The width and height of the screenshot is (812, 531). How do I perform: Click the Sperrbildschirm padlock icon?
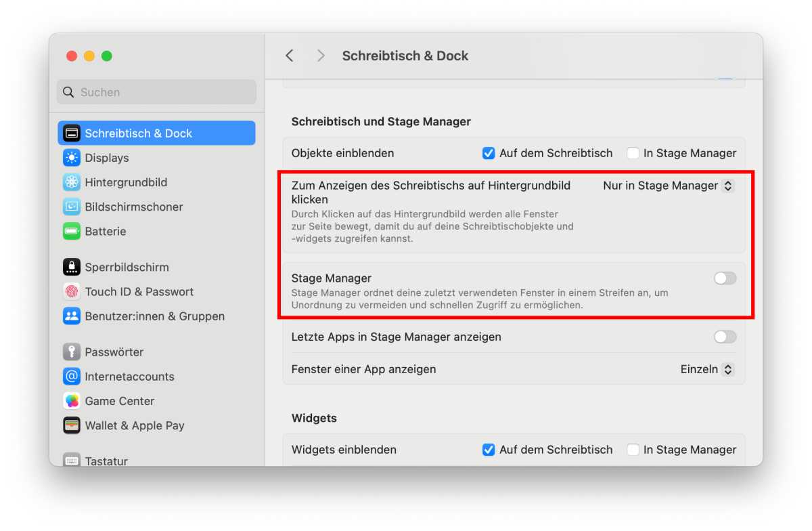click(x=71, y=267)
